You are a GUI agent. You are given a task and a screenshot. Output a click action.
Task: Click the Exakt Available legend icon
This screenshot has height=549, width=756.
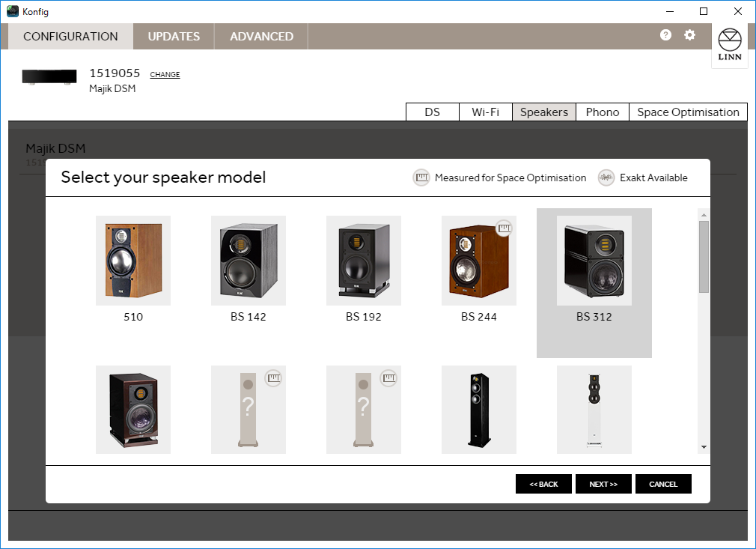(606, 178)
